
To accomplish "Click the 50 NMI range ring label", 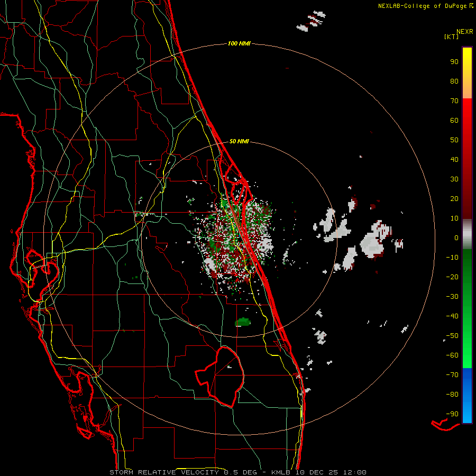I will point(239,141).
